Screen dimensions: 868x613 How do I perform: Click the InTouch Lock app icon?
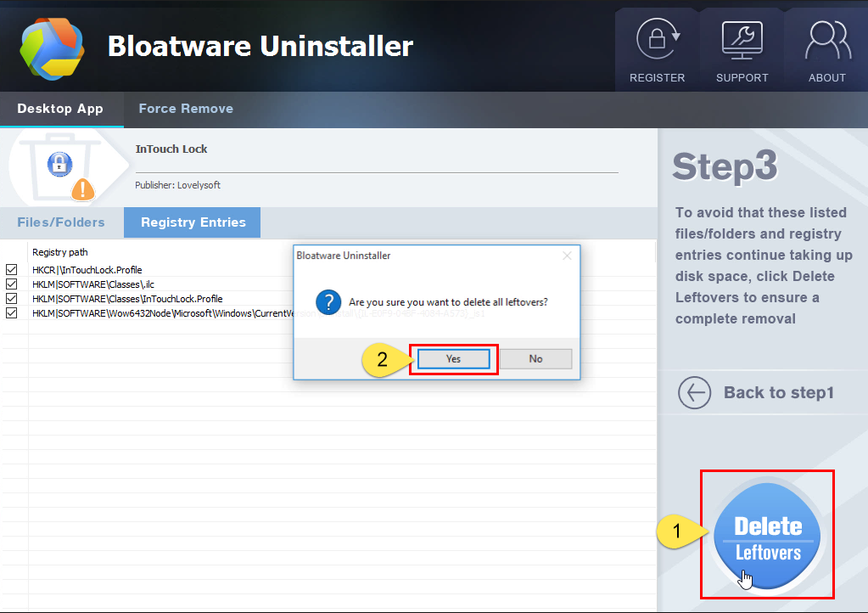(x=59, y=164)
